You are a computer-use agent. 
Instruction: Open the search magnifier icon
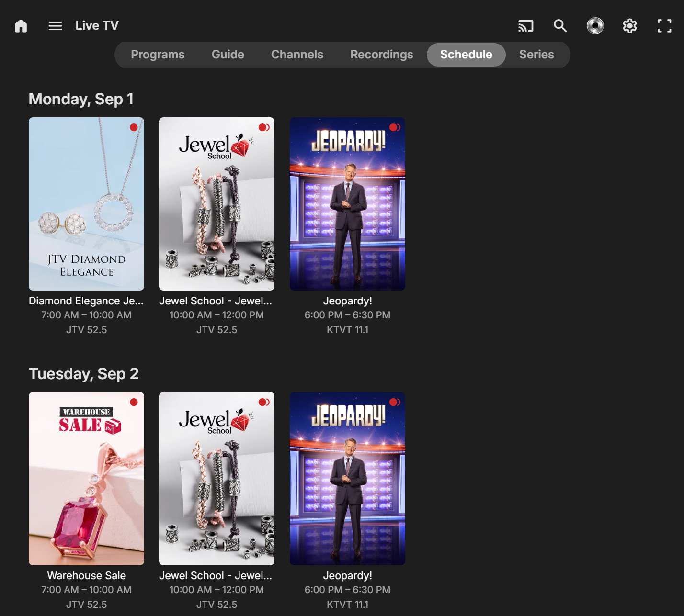tap(560, 26)
